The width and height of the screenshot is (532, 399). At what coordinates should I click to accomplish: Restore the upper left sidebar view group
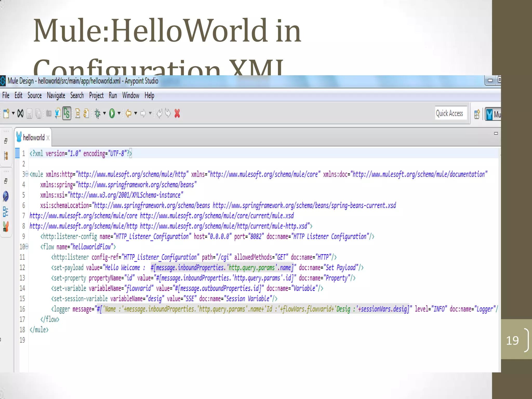(6, 141)
